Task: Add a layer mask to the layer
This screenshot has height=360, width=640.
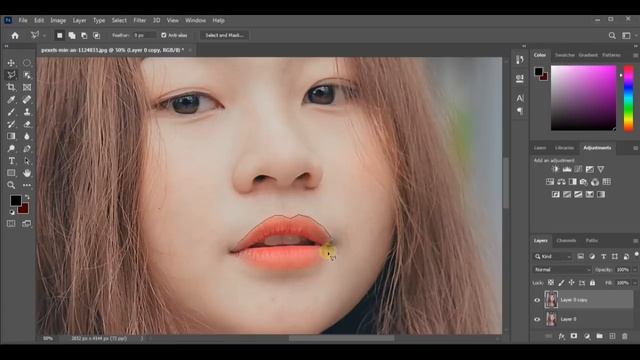Action: tap(574, 336)
